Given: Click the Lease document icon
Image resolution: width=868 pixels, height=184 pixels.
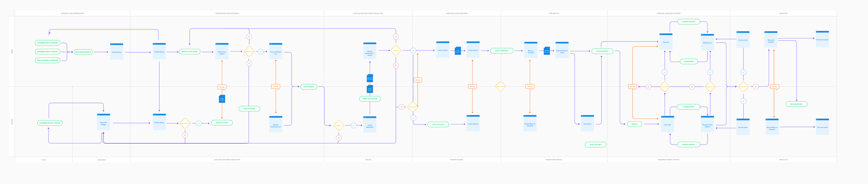Looking at the screenshot, I should click(458, 51).
